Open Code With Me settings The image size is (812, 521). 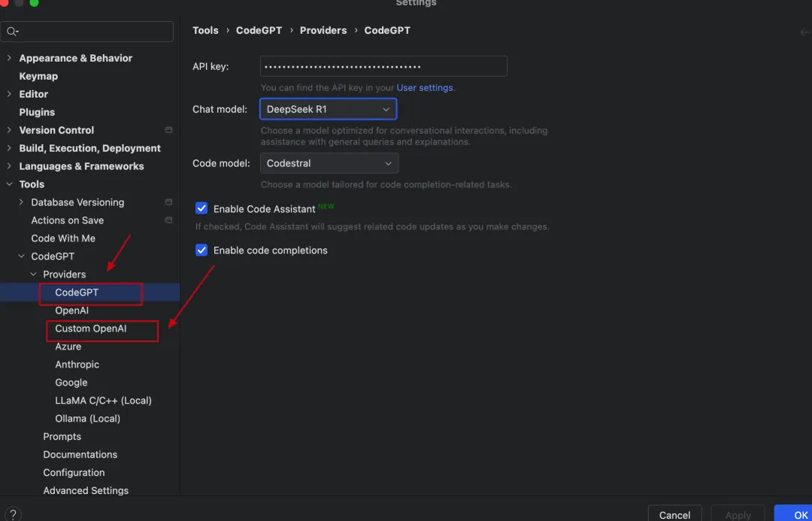point(63,238)
